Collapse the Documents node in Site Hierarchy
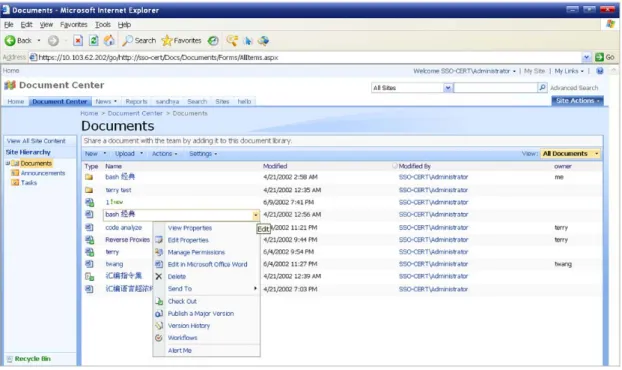This screenshot has height=370, width=622. 8,163
